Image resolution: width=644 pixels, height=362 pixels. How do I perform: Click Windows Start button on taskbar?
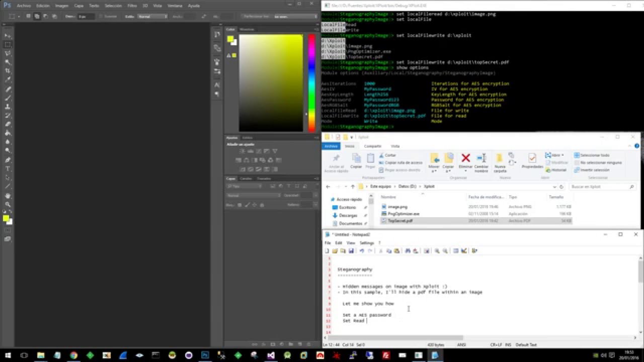[8, 355]
